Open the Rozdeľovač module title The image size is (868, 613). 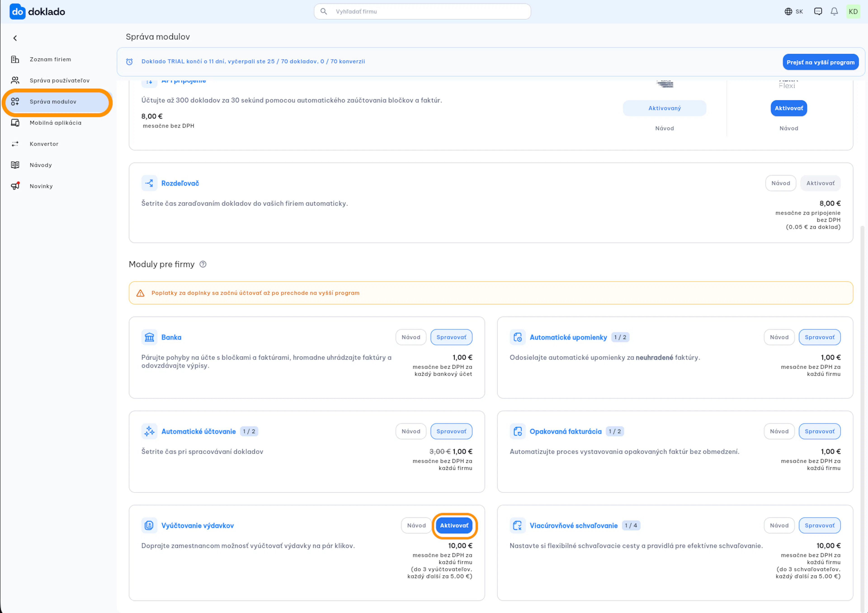[180, 183]
